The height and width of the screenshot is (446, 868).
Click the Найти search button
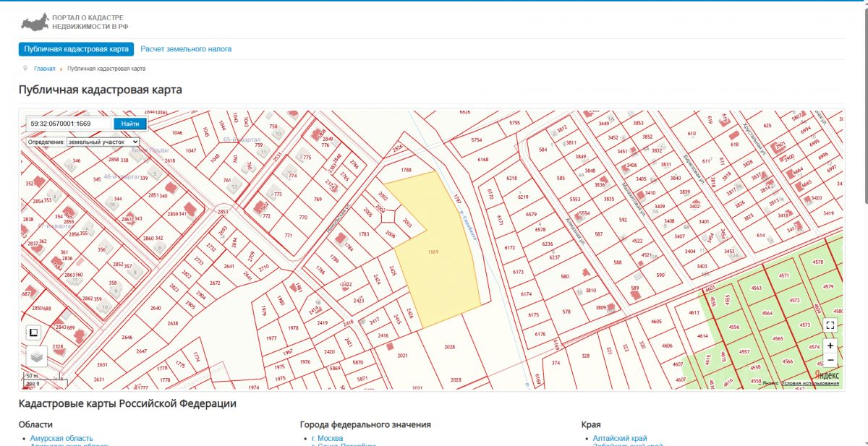[130, 124]
